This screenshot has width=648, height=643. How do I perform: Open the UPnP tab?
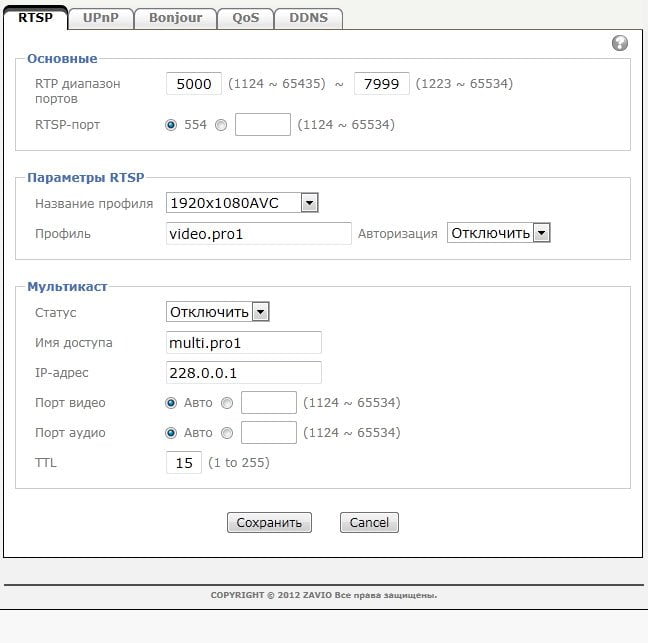point(101,18)
